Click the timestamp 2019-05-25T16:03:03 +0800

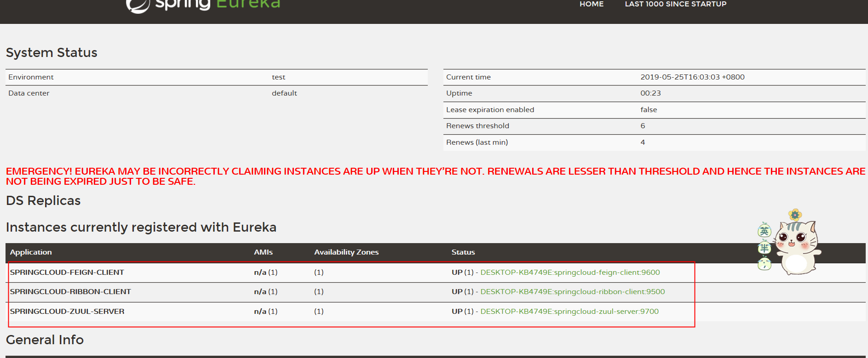click(692, 77)
